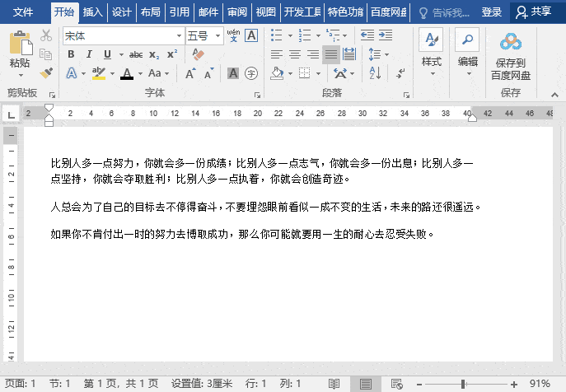Open line spacing options
The width and height of the screenshot is (566, 392).
click(x=378, y=54)
